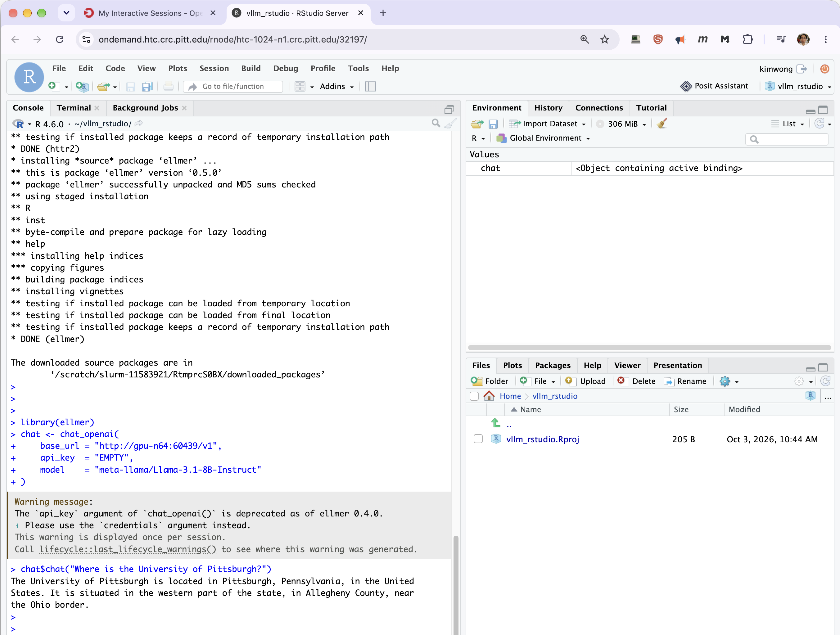Reload the browser page
Image resolution: width=840 pixels, height=635 pixels.
tap(60, 39)
